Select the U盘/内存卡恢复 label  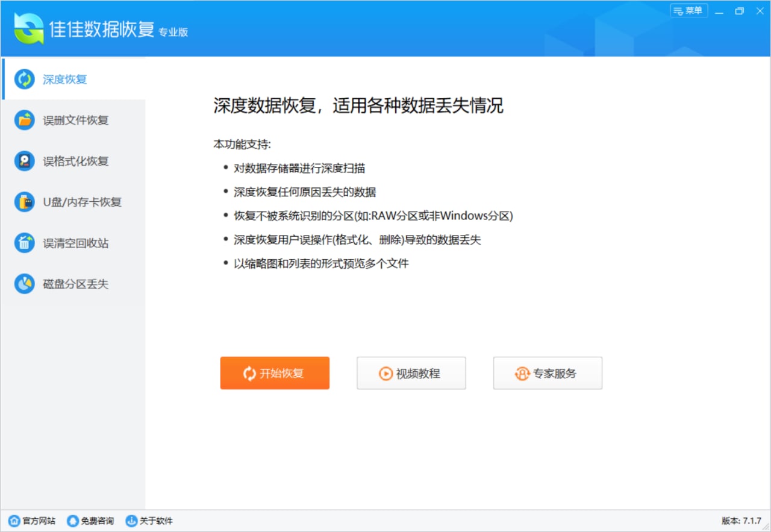click(x=82, y=202)
